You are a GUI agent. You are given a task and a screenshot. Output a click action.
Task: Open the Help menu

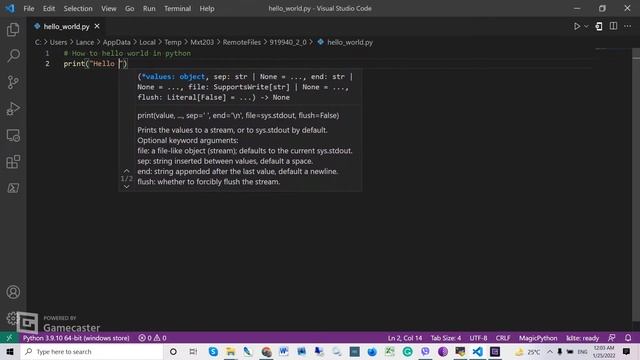207,8
